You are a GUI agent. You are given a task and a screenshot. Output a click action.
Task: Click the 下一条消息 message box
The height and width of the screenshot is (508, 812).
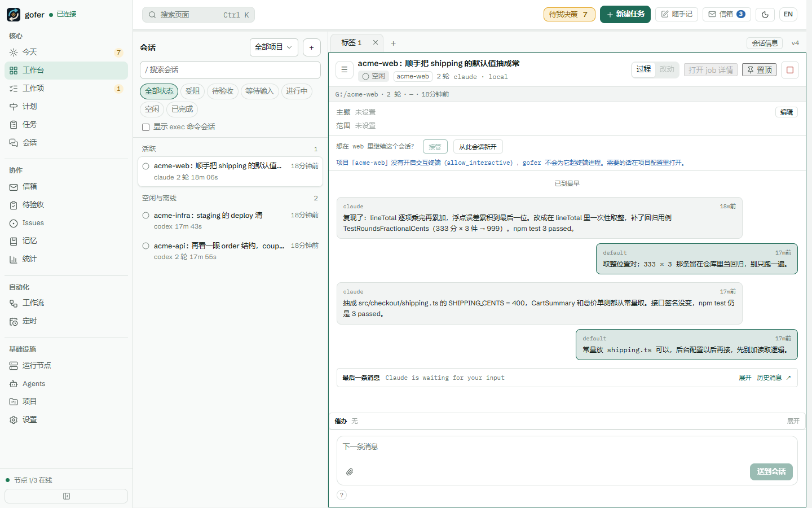567,448
